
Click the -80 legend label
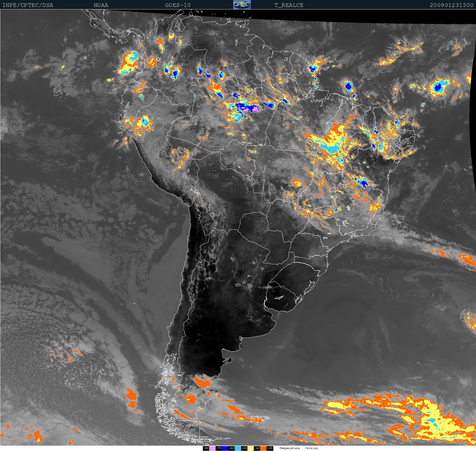[206, 448]
